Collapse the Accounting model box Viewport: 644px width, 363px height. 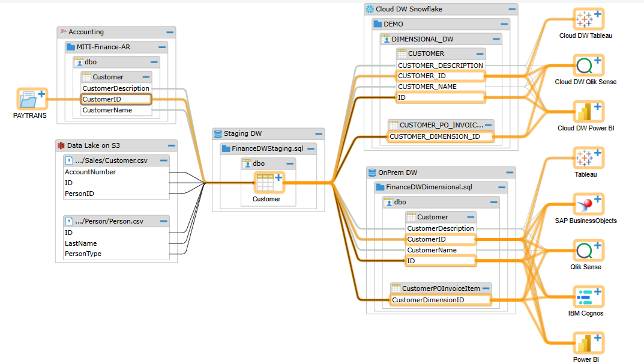point(170,32)
